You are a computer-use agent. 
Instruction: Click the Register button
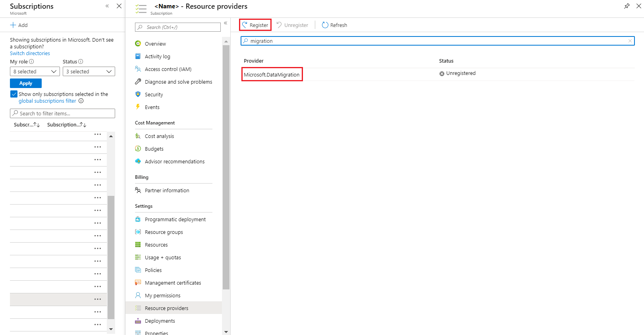pos(255,25)
